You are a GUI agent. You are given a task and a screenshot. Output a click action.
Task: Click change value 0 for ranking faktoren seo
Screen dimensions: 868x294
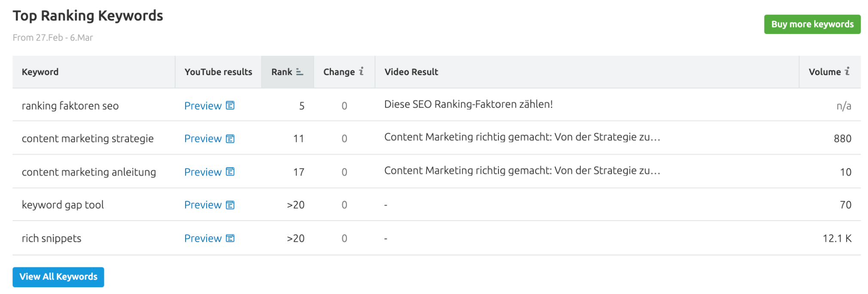pos(344,106)
